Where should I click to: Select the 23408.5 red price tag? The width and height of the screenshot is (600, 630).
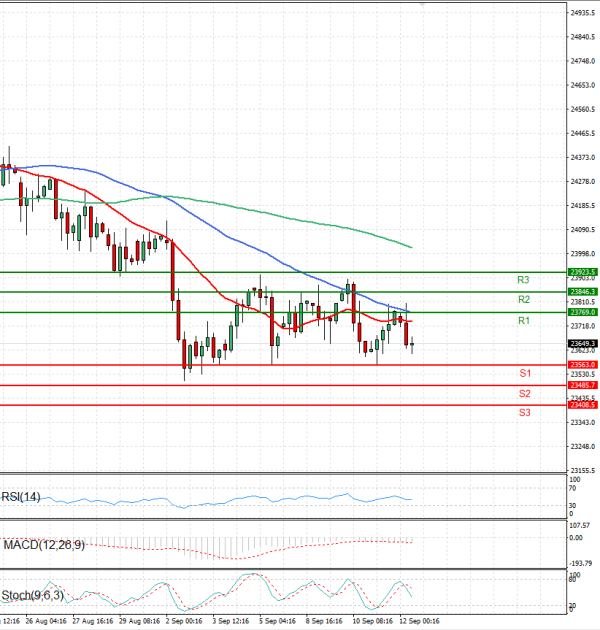[583, 405]
